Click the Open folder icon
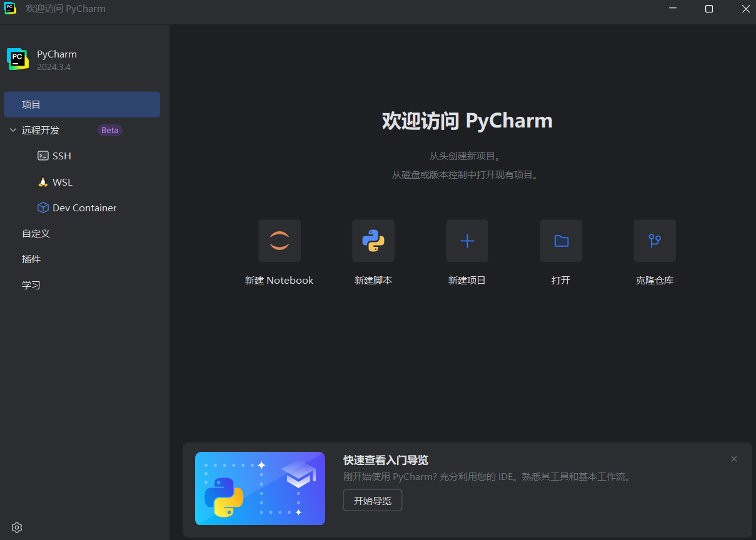 click(561, 241)
